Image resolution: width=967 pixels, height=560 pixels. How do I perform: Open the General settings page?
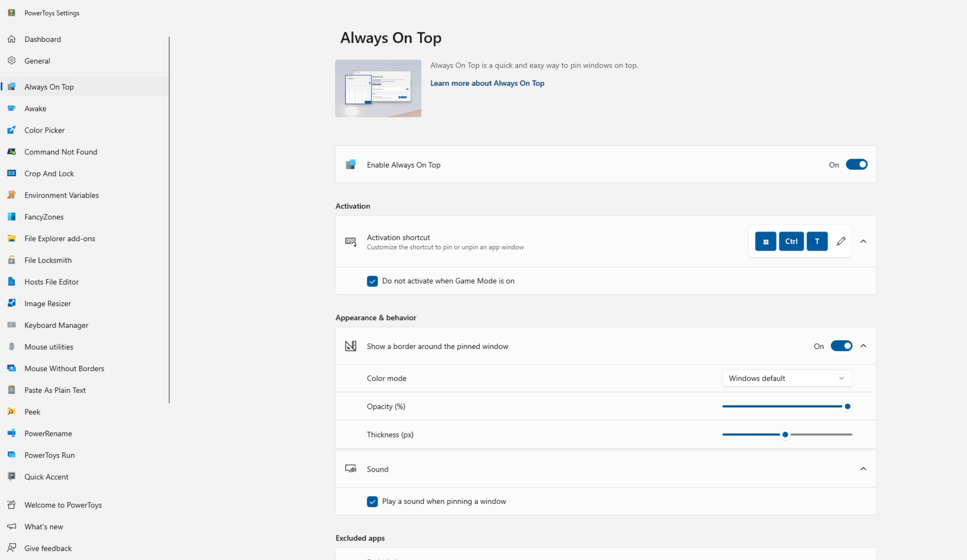[x=37, y=61]
